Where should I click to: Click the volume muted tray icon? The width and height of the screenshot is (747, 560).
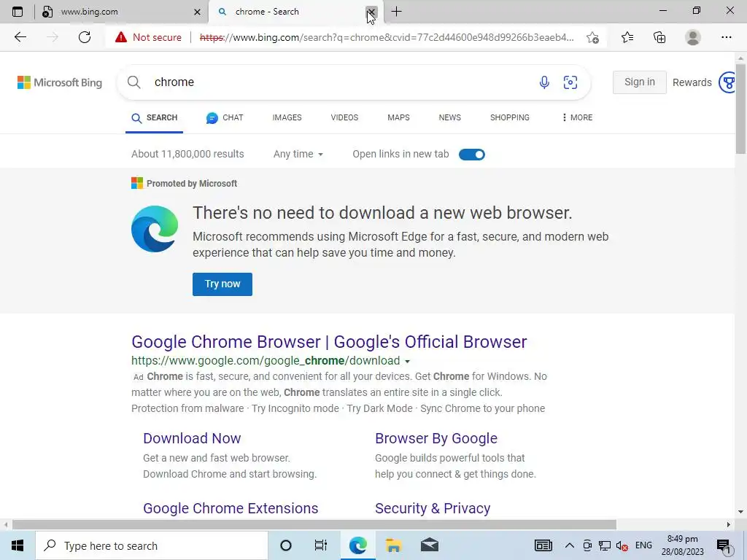click(622, 545)
